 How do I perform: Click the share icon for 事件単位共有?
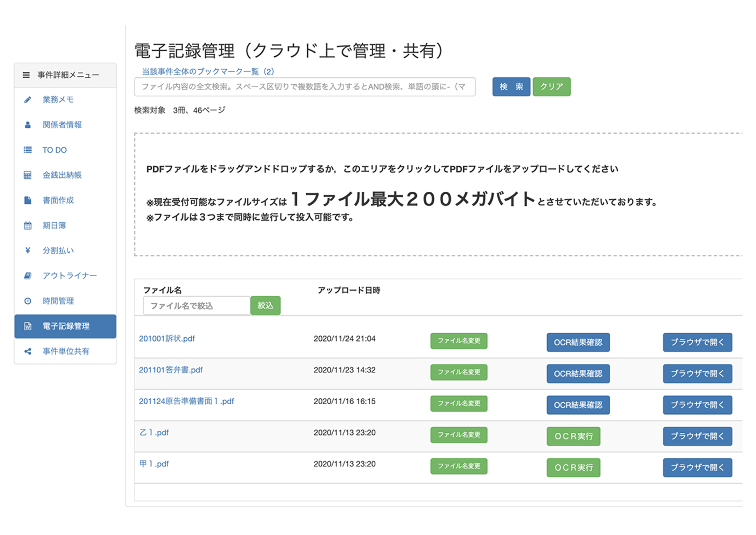(28, 351)
